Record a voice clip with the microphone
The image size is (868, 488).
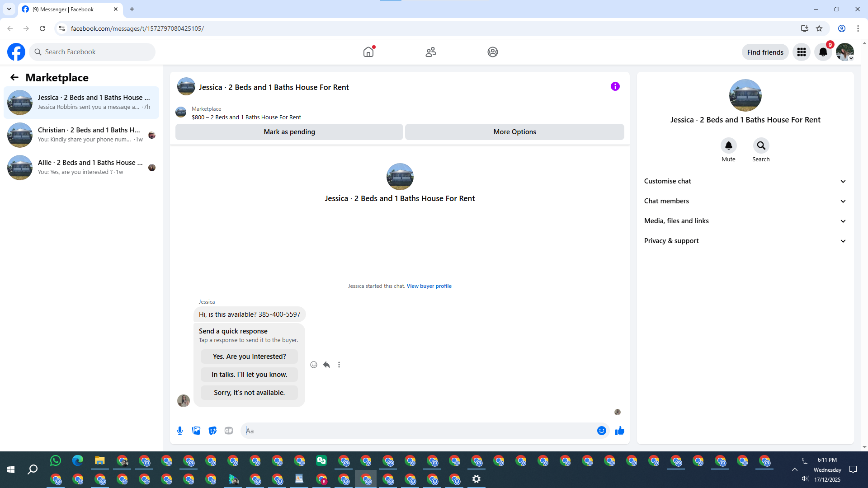pyautogui.click(x=180, y=431)
